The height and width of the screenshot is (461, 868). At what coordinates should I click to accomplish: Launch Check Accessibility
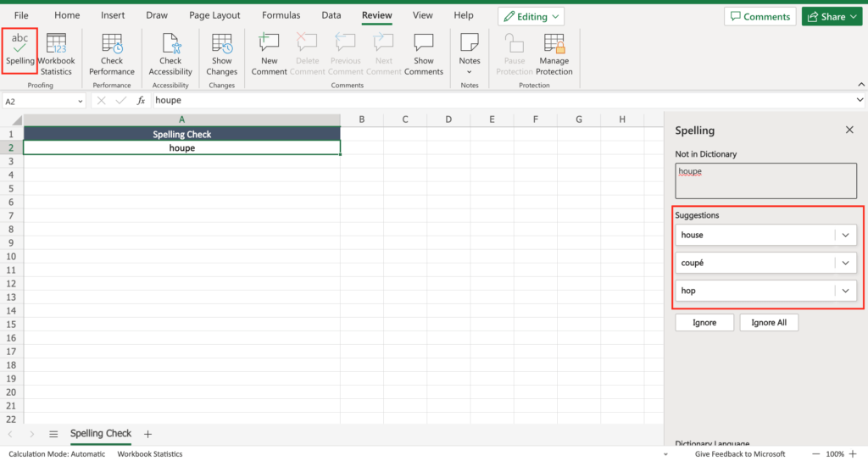pos(170,54)
